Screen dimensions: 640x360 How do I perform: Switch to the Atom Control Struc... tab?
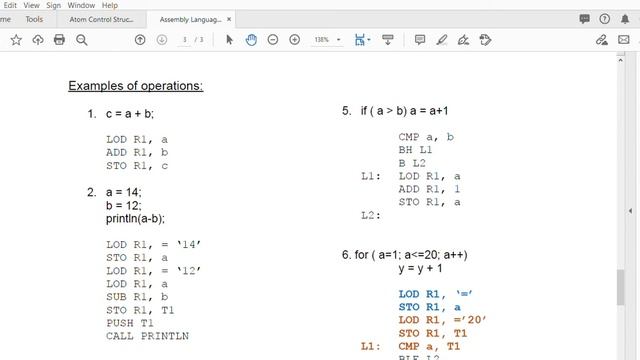(x=101, y=19)
